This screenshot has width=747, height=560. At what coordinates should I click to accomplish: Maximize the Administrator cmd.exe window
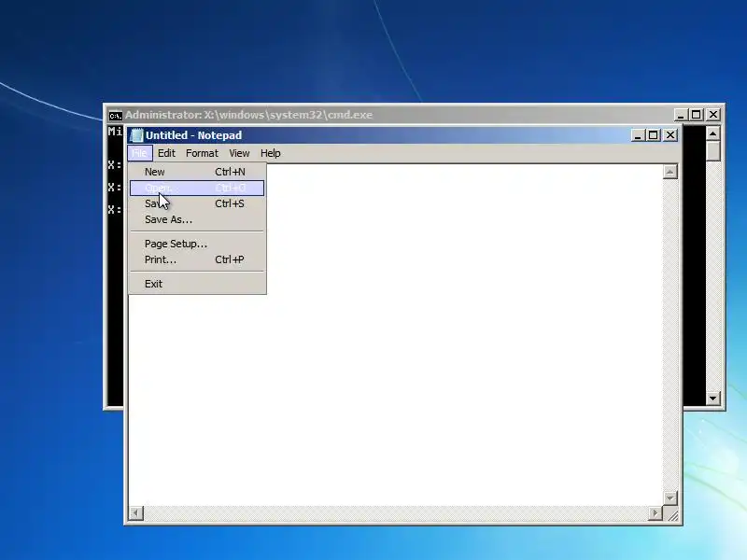tap(696, 115)
